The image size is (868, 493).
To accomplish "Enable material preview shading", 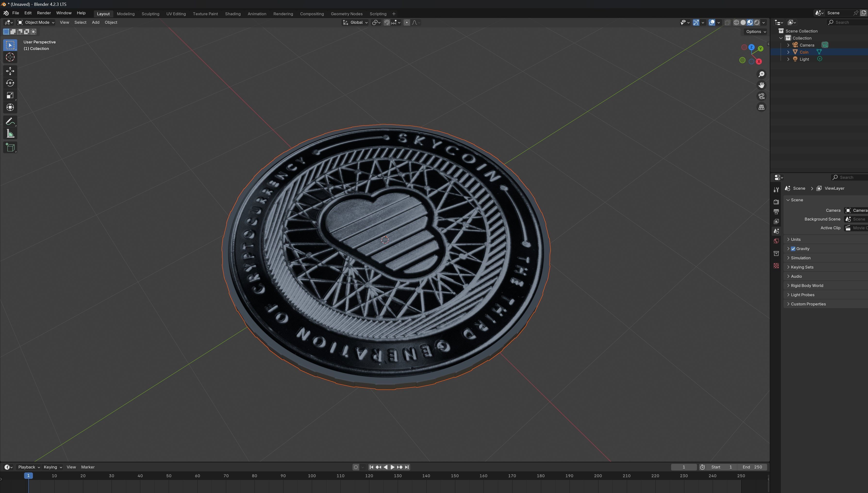I will coord(750,22).
